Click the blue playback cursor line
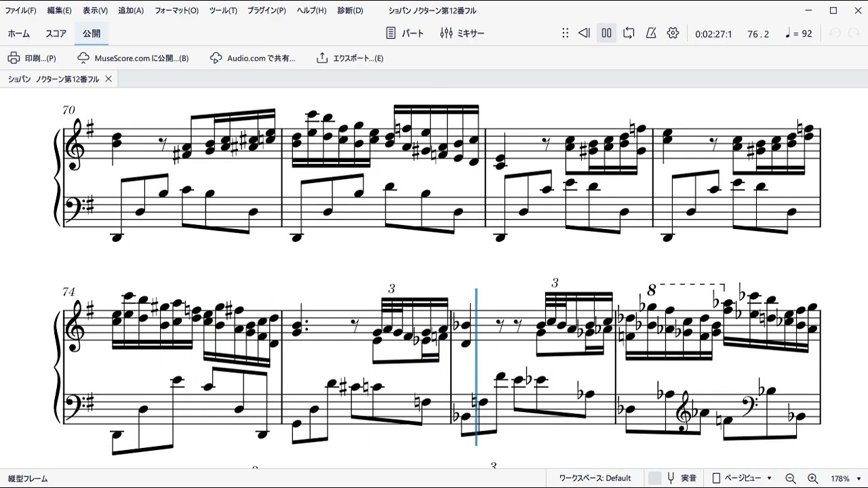This screenshot has width=868, height=488. click(476, 367)
